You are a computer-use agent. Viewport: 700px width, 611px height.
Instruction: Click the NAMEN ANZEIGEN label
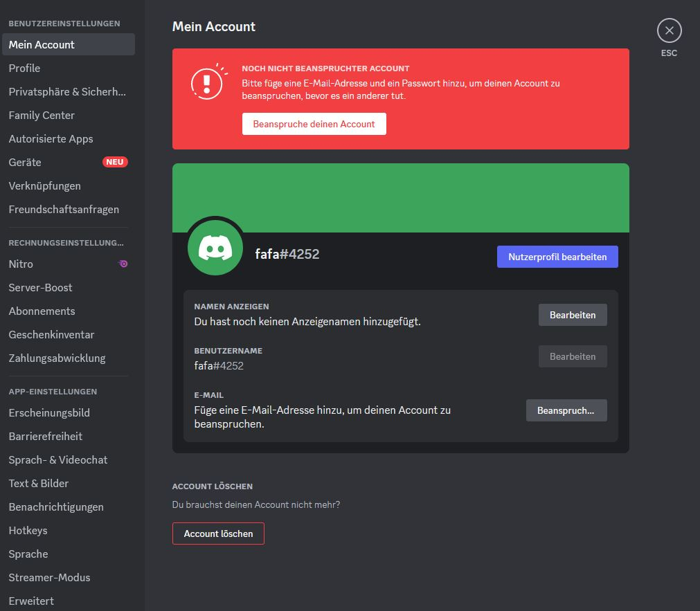click(231, 307)
